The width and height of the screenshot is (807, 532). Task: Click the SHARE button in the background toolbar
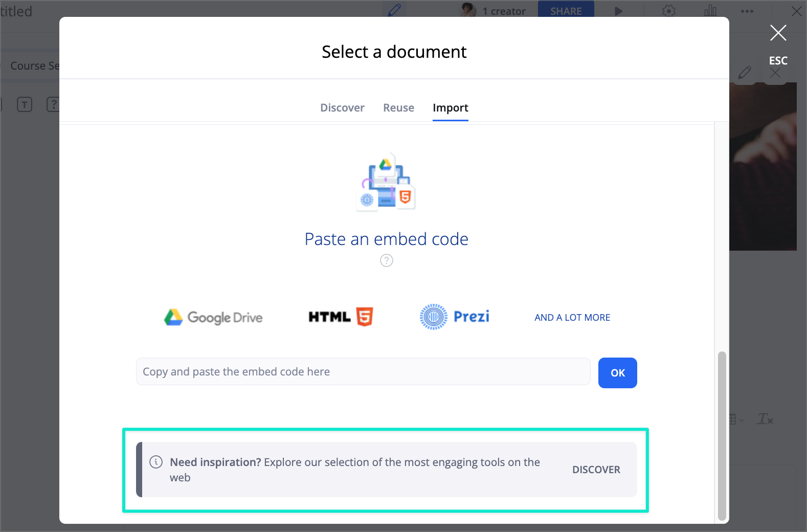pyautogui.click(x=566, y=10)
